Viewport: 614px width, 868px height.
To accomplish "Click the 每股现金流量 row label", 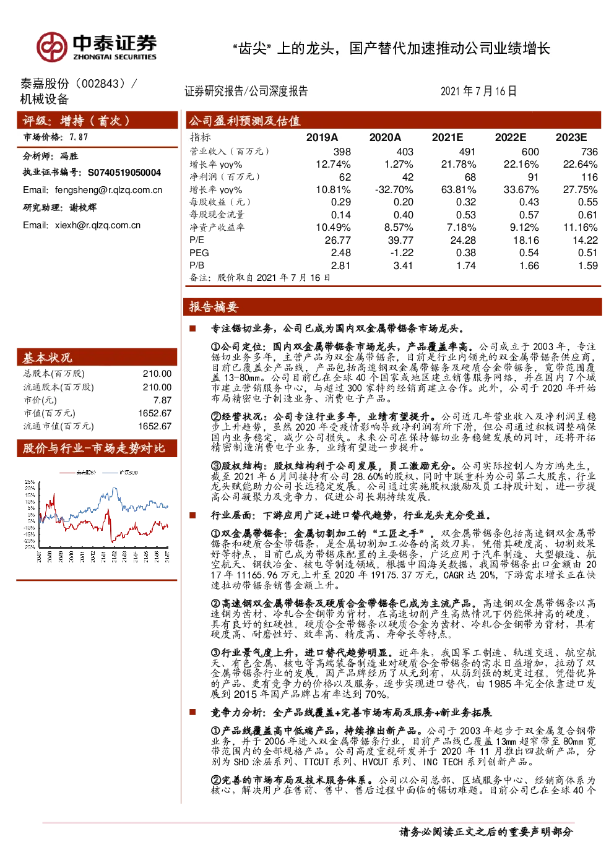I will coord(217,215).
